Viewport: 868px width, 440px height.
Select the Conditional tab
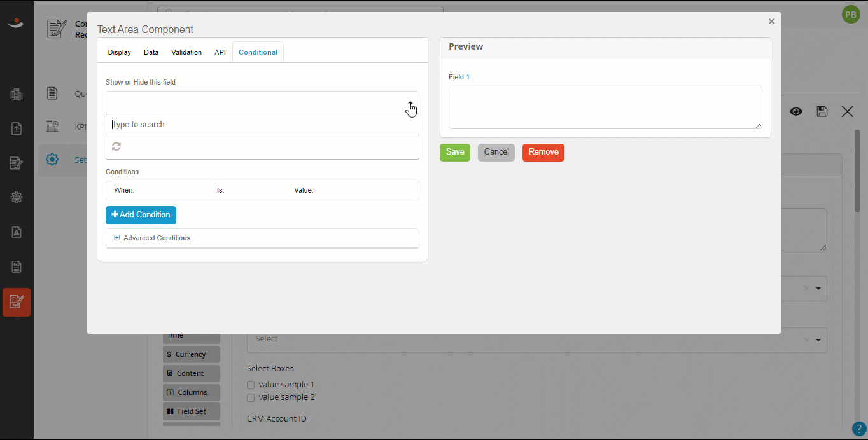click(258, 52)
